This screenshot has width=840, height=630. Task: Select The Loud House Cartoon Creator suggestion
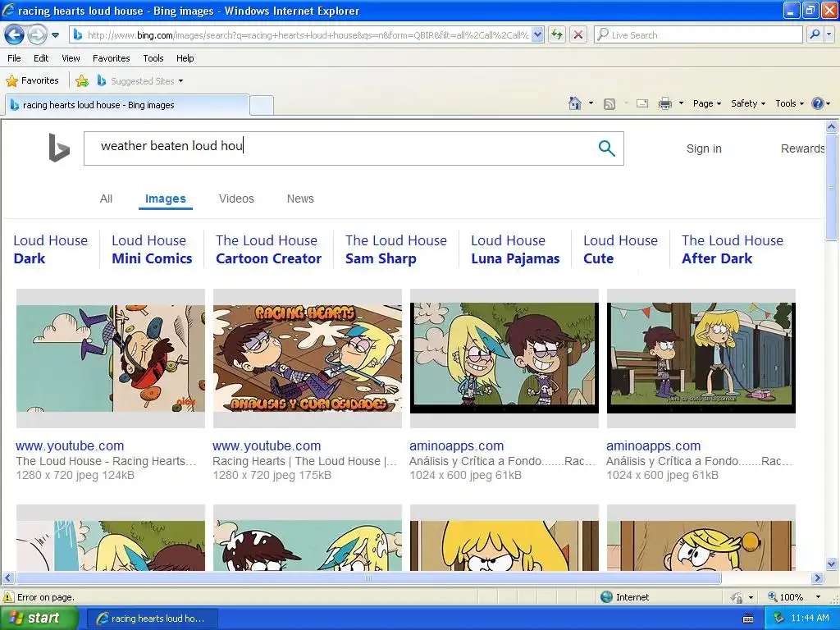268,249
